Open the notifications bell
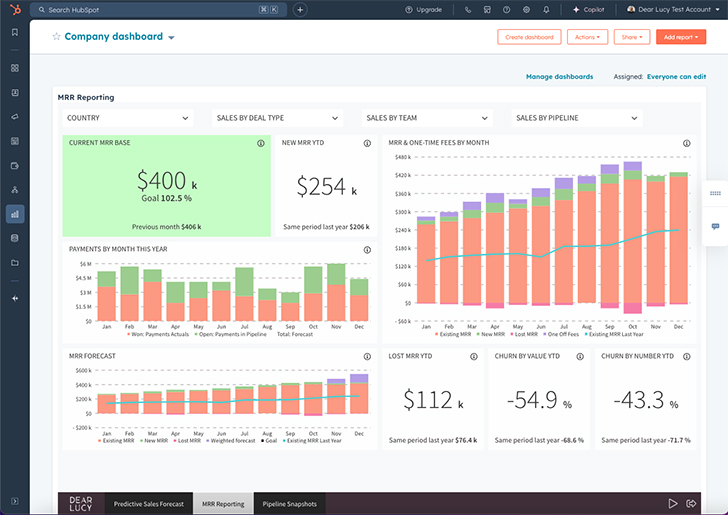728x515 pixels. pyautogui.click(x=546, y=9)
